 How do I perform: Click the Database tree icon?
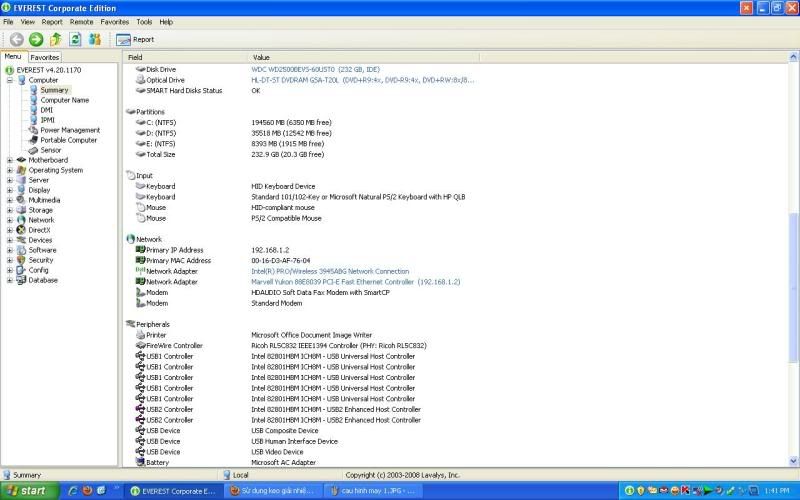(x=21, y=280)
